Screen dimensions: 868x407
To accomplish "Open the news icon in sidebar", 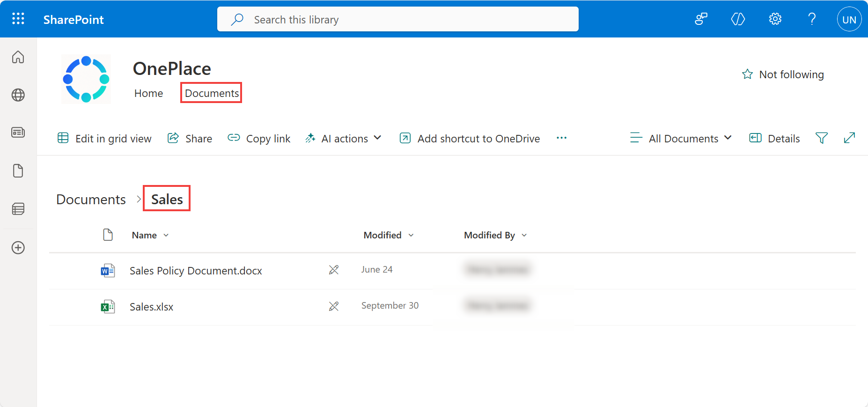I will point(18,133).
